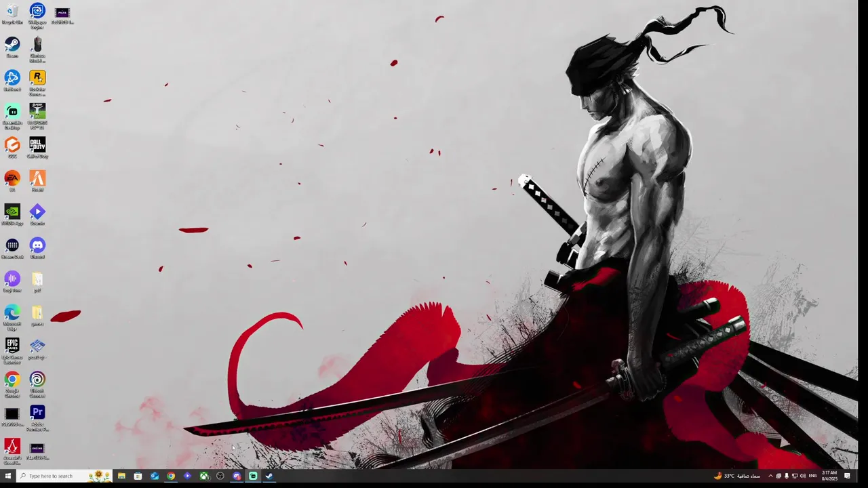Open Rockstar Games Launcher shortcut
This screenshot has height=488, width=868.
click(x=37, y=83)
